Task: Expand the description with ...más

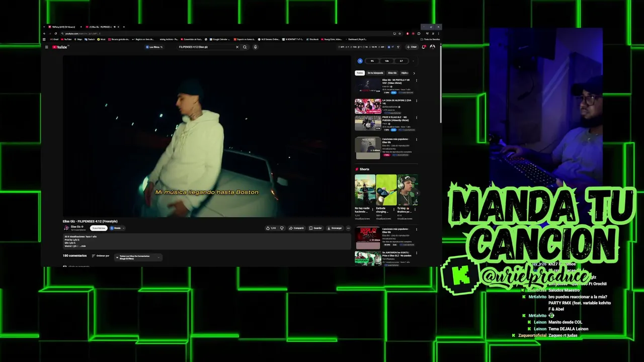Action: [83, 246]
